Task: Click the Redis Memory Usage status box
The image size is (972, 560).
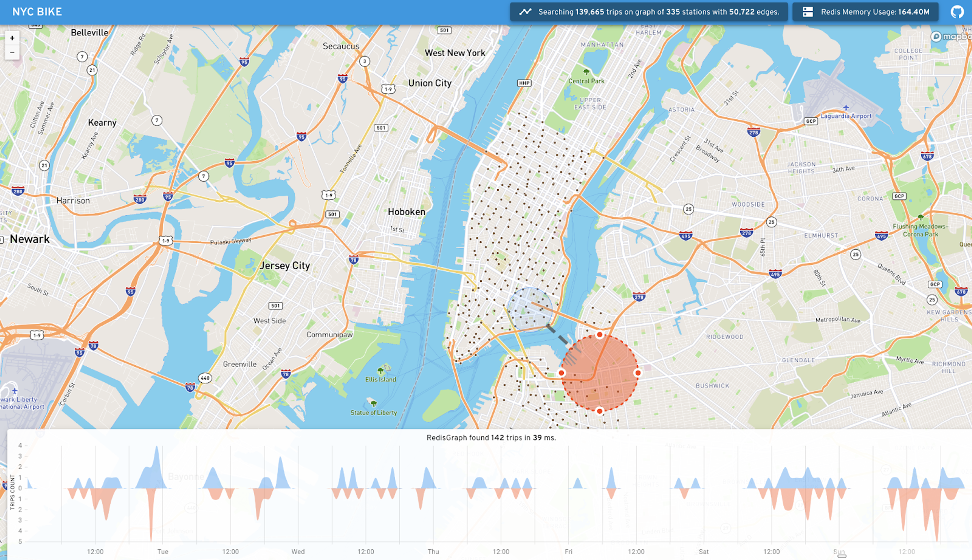Action: point(865,12)
